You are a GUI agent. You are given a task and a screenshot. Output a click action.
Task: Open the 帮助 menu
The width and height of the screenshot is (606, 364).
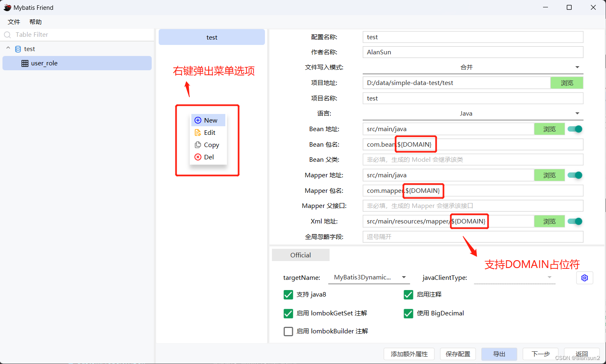pyautogui.click(x=36, y=22)
